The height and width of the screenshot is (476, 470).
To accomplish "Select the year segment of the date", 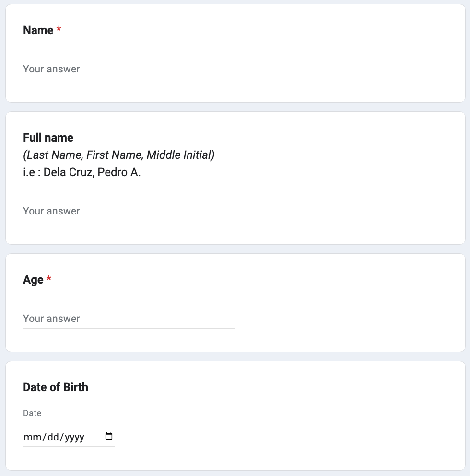I will 74,437.
